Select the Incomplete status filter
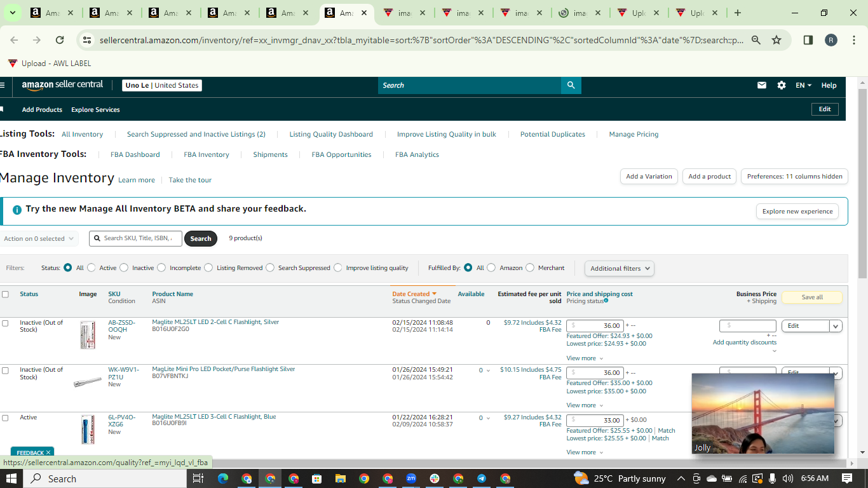868x488 pixels. click(x=161, y=268)
